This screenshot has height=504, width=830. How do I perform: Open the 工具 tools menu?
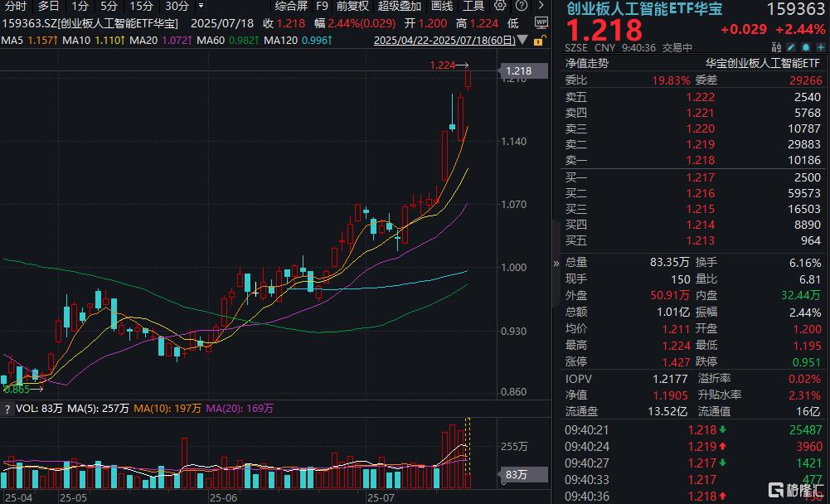click(473, 6)
